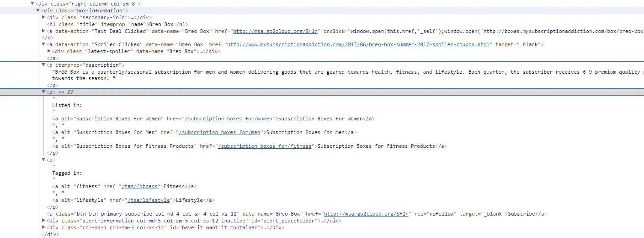This screenshot has height=238, width=644.
Task: Click the == $0 marker
Action: click(x=66, y=92)
